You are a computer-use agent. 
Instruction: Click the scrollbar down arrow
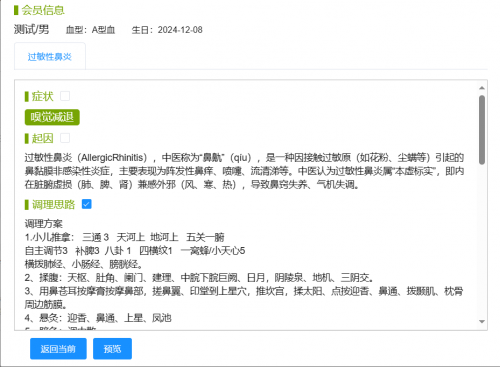[x=482, y=321]
